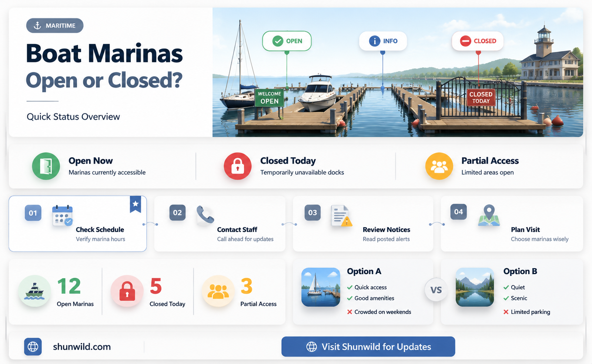Click the number 3 partial access count

point(247,286)
